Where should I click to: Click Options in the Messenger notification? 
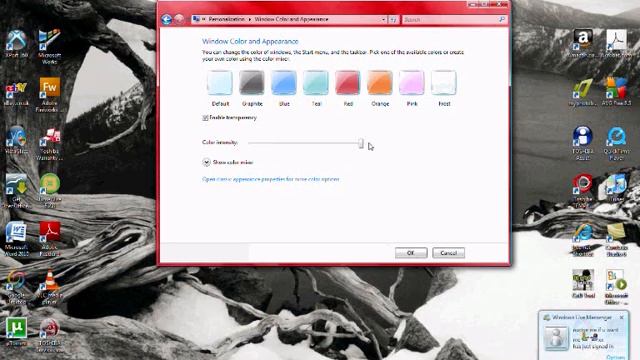[615, 357]
